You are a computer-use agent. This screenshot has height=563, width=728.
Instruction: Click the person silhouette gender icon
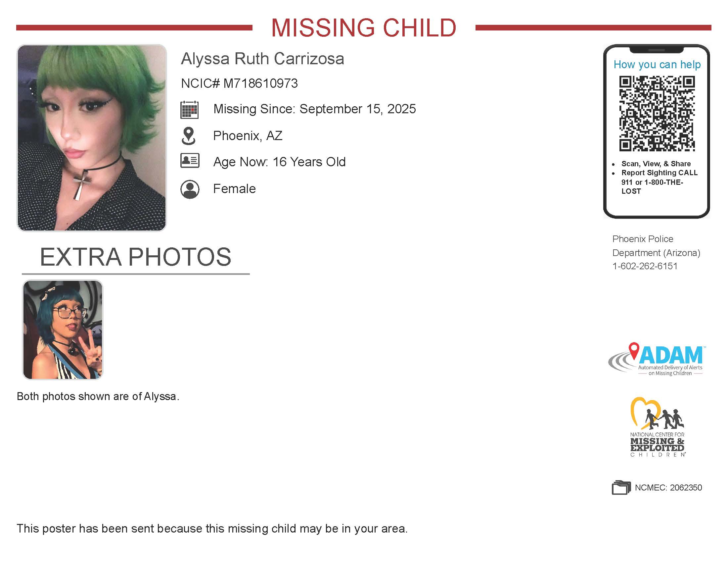click(x=190, y=189)
